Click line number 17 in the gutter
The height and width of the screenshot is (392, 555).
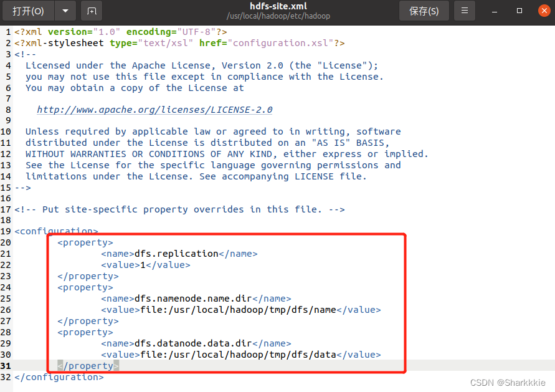pos(6,209)
